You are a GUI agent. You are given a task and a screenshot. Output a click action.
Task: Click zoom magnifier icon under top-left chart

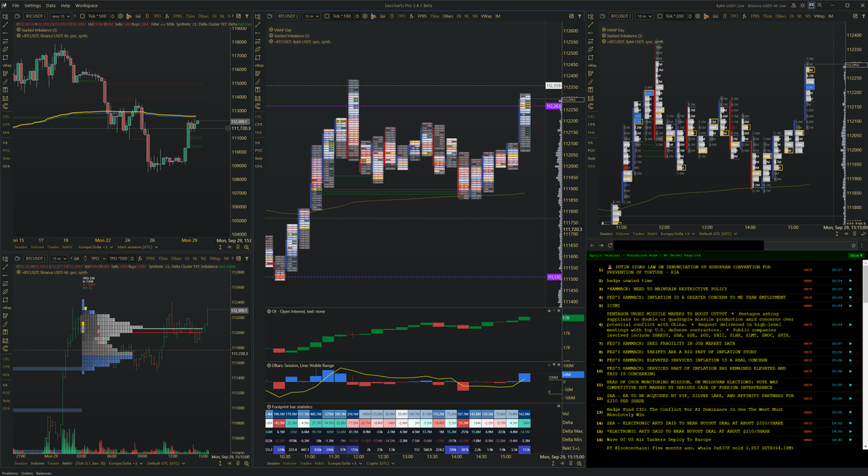pyautogui.click(x=246, y=247)
